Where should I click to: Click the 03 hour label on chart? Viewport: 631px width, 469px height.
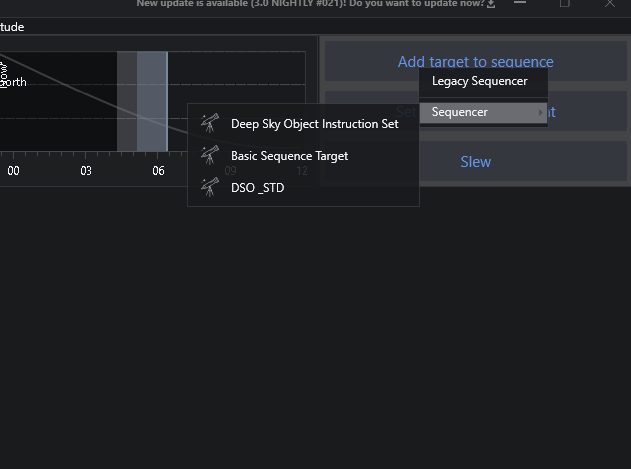point(86,171)
